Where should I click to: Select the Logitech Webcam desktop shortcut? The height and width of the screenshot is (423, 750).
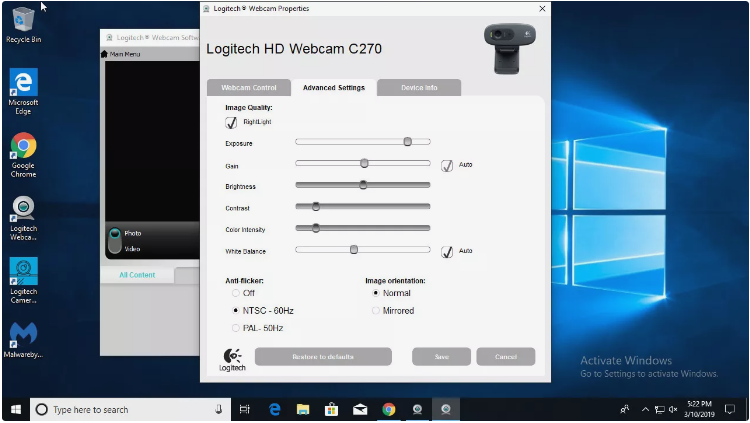point(23,218)
